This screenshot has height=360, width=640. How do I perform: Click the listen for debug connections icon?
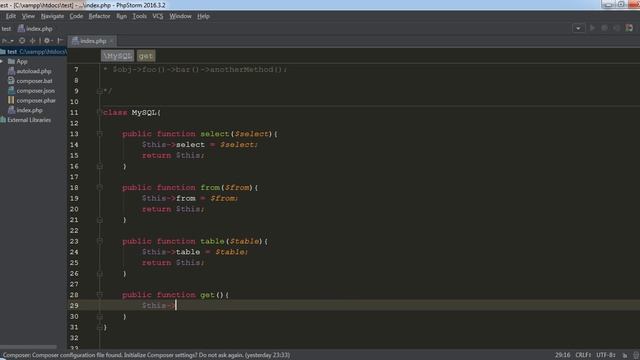coord(629,28)
